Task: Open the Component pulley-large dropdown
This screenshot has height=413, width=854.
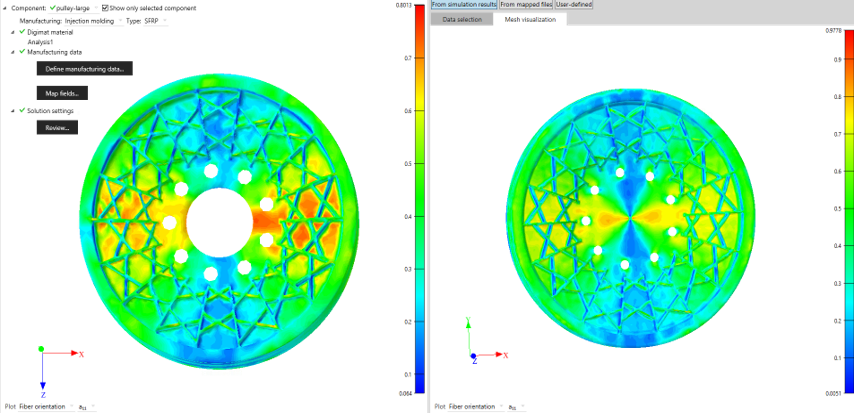Action: (x=74, y=8)
